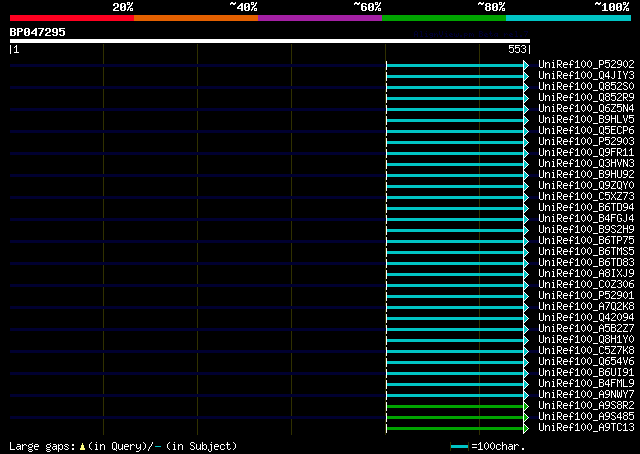Click the arrowhead ending the UniRef100_A9TC13 bar

click(x=526, y=429)
